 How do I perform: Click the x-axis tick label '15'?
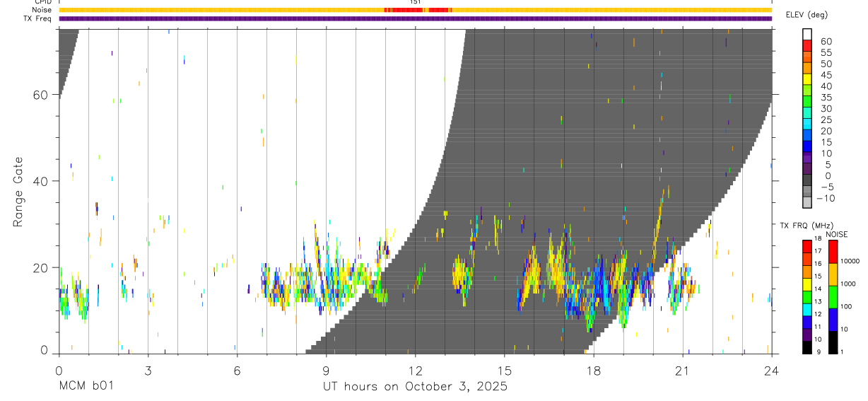click(x=504, y=370)
